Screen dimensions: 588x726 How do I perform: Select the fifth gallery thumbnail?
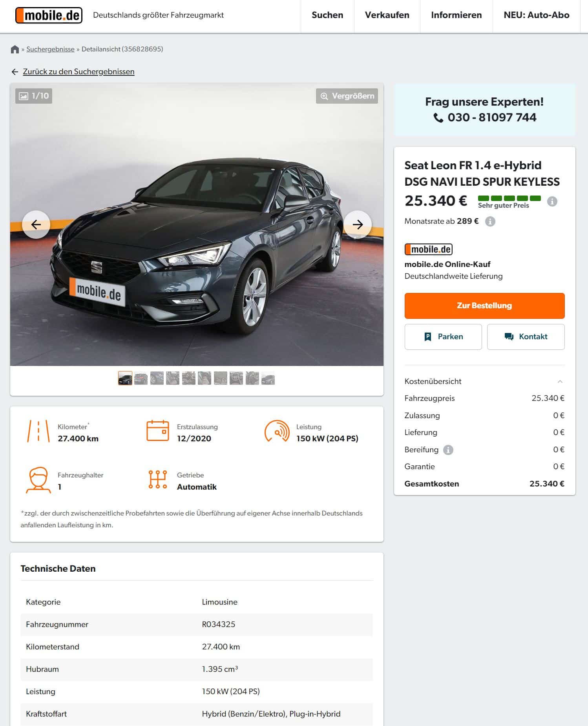pos(189,379)
